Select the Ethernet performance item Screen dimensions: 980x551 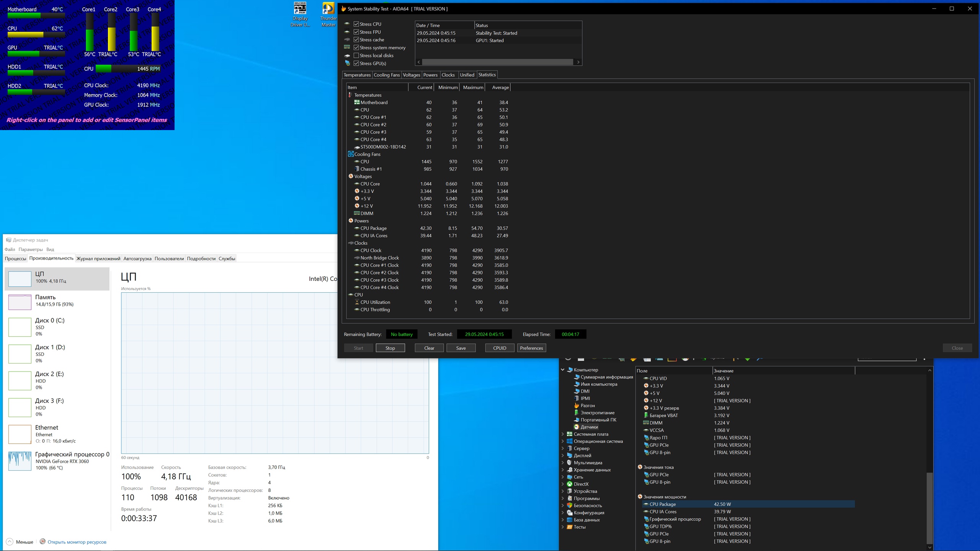[x=57, y=434]
